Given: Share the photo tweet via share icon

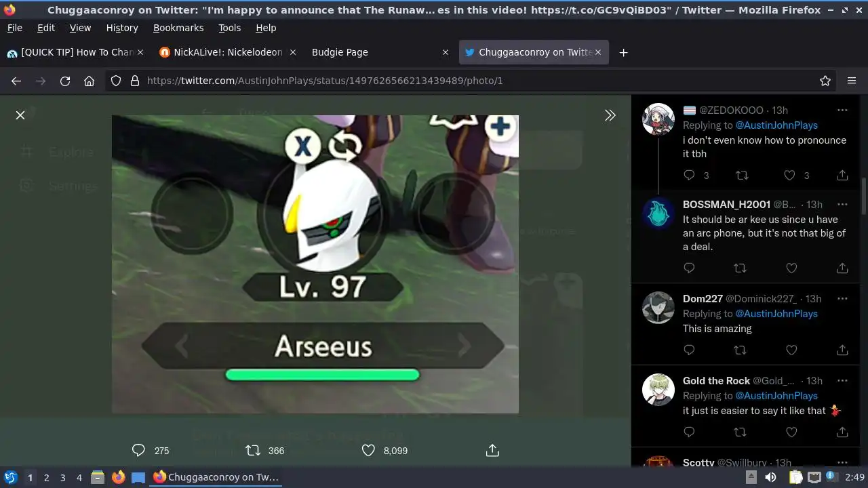Looking at the screenshot, I should point(493,450).
